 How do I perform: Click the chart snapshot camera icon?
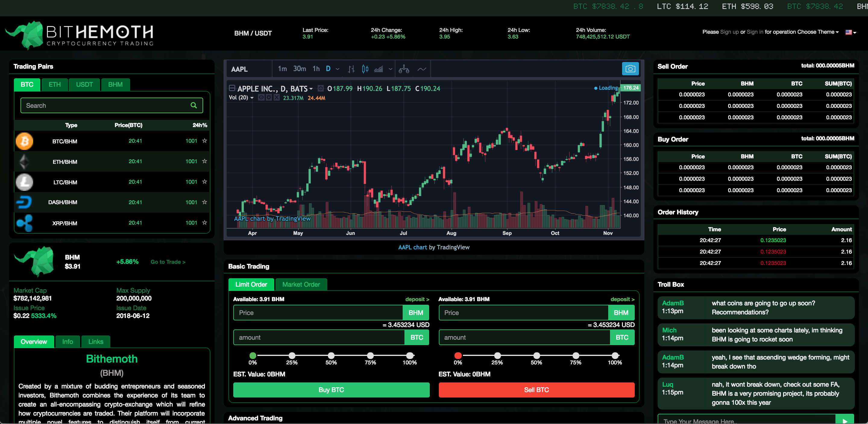coord(630,69)
